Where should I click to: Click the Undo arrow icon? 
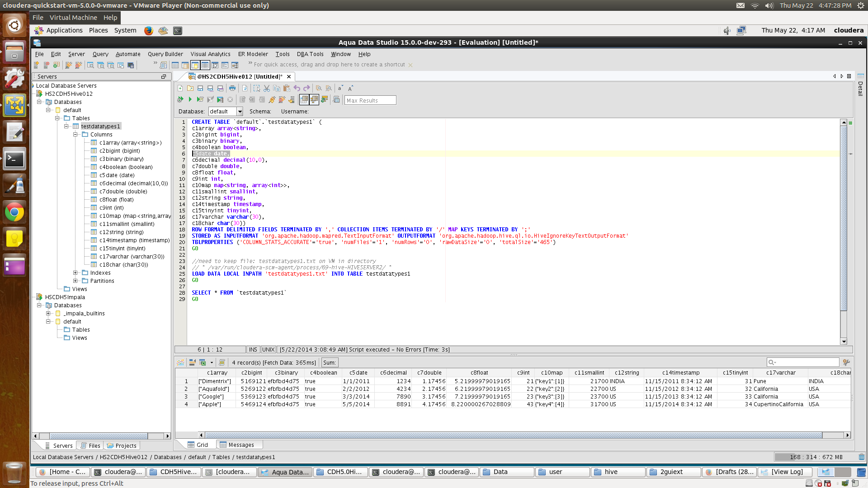click(297, 88)
